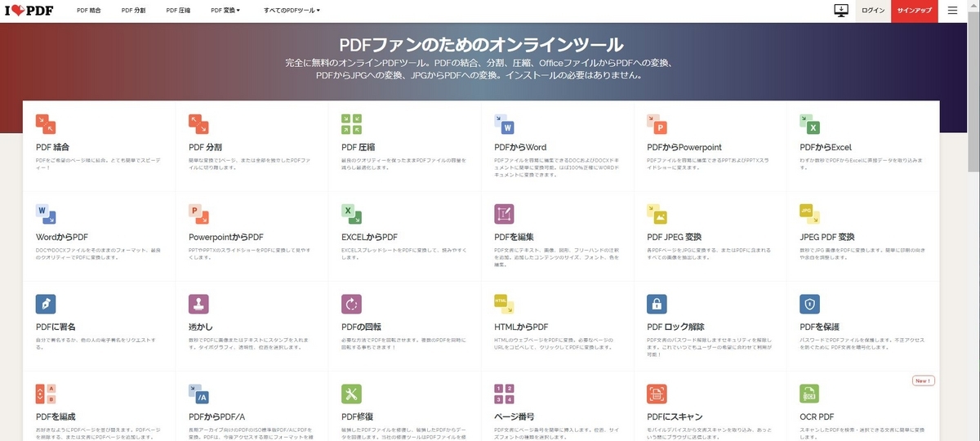The image size is (980, 441).
Task: Select the PDFからExcel icon
Action: coord(809,123)
